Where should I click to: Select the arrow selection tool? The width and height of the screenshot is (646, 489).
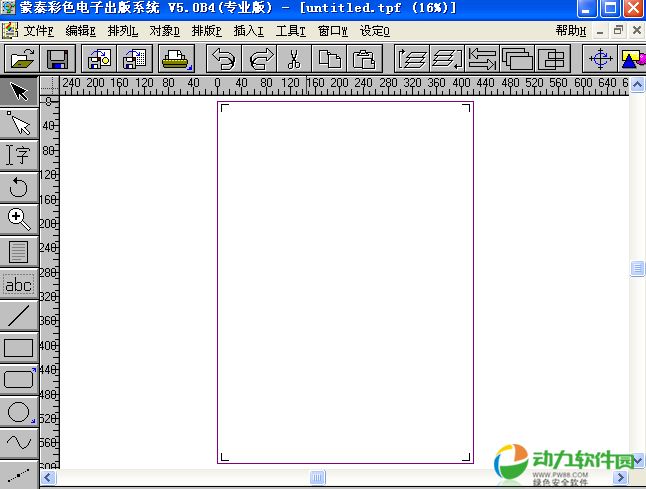coord(19,92)
